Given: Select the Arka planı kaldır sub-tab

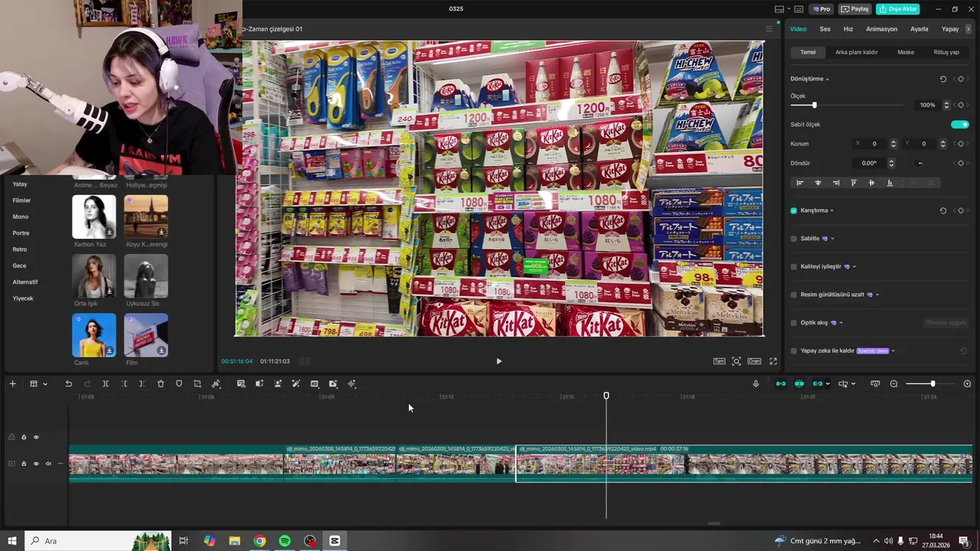Looking at the screenshot, I should (856, 52).
